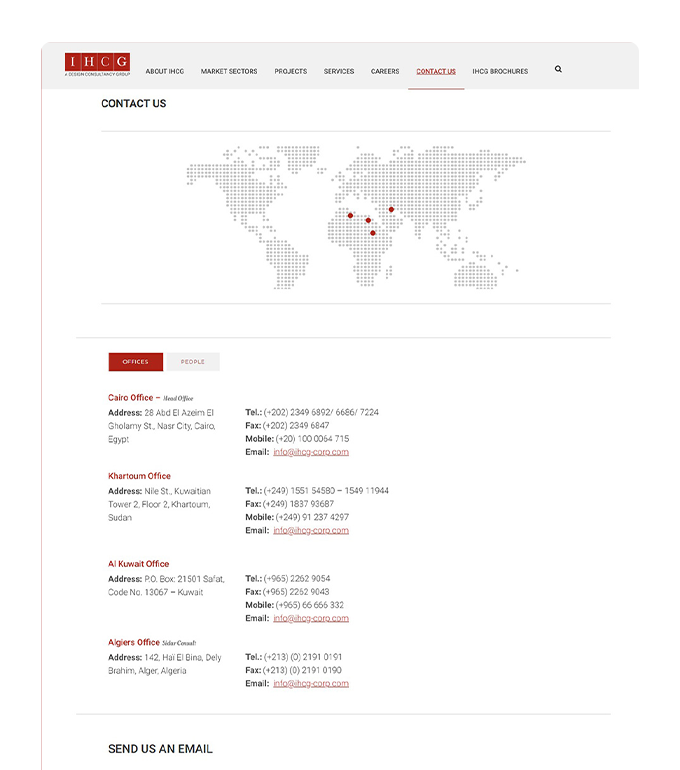Click Khartoum fax (+249) 1837 93687

point(298,504)
